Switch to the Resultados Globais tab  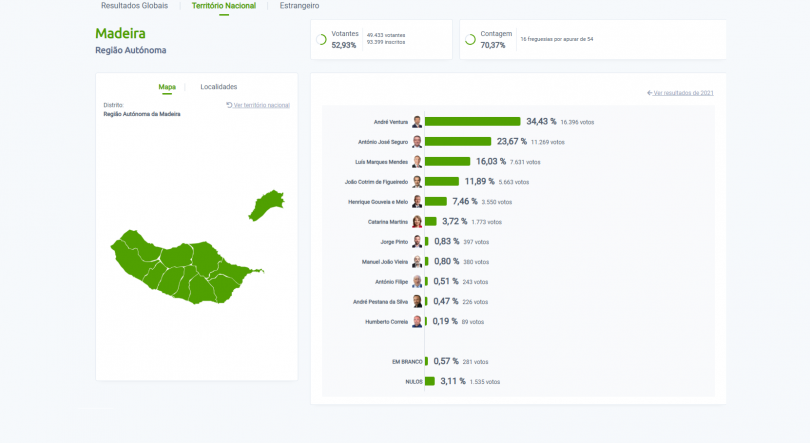pos(134,6)
